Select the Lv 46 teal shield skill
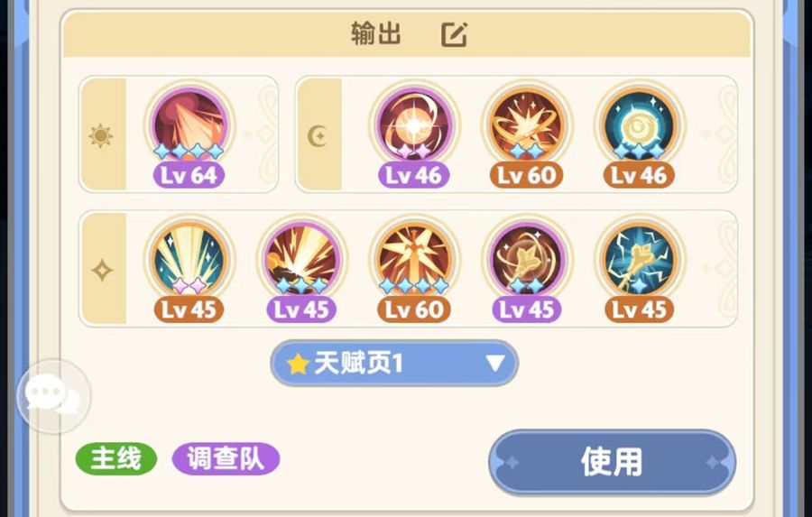This screenshot has width=812, height=517. pyautogui.click(x=640, y=125)
